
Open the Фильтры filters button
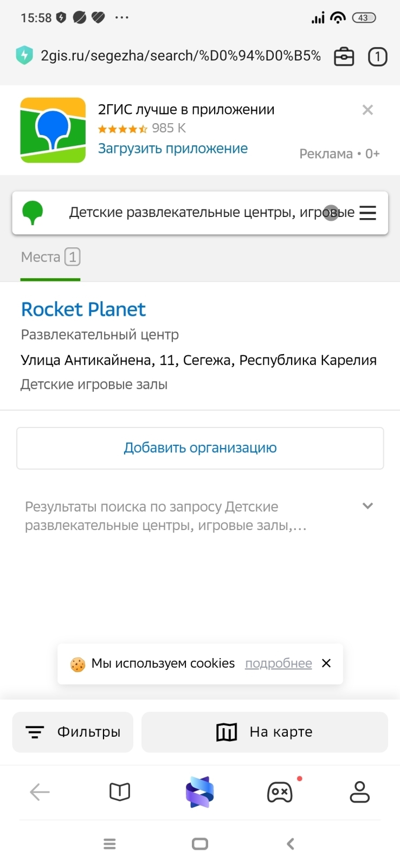tap(73, 732)
